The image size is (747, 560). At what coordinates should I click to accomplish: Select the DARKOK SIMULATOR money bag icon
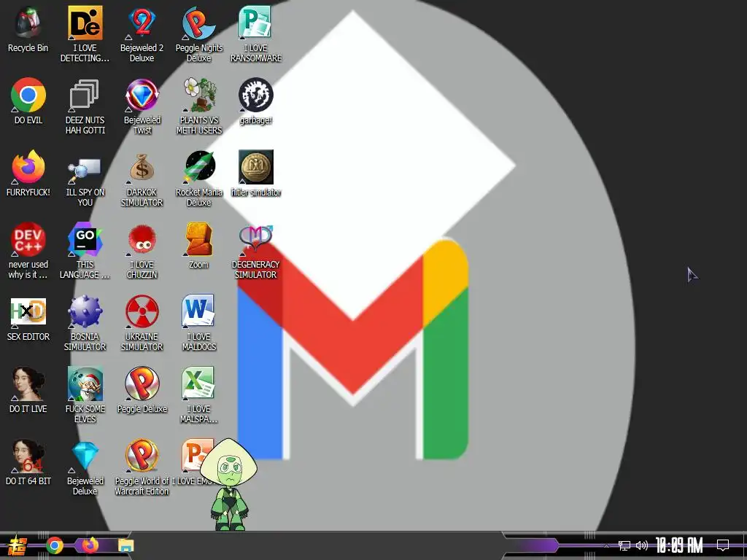pos(142,167)
